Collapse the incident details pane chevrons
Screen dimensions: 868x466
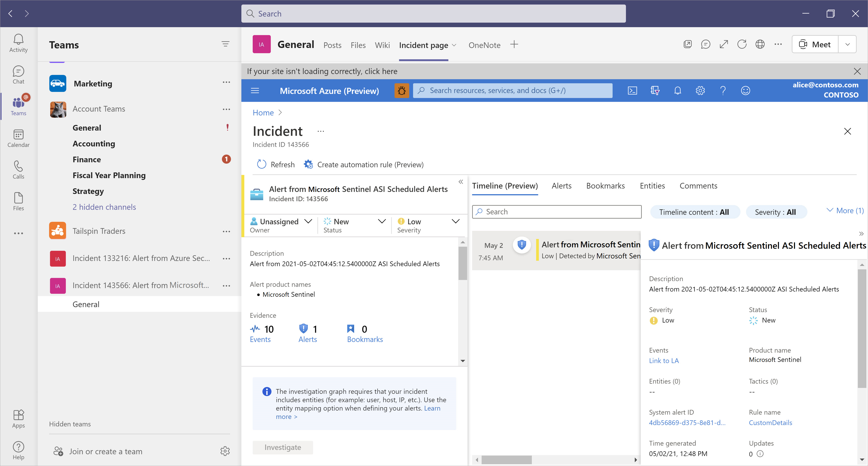(461, 182)
